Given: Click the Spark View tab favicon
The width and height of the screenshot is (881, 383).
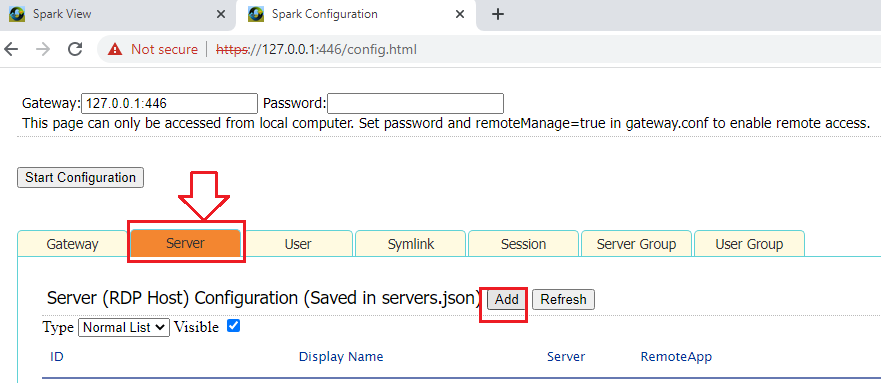Looking at the screenshot, I should (x=17, y=14).
